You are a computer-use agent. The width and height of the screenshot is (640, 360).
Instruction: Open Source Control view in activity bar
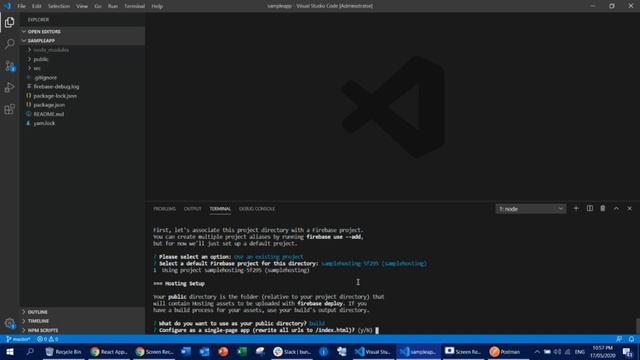pos(9,66)
